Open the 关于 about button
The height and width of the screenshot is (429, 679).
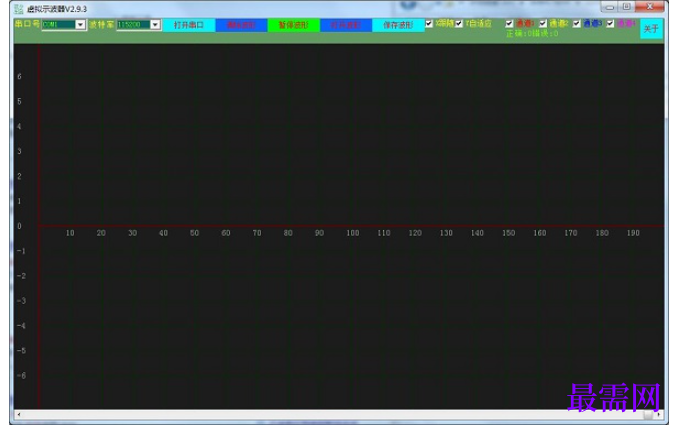[651, 29]
